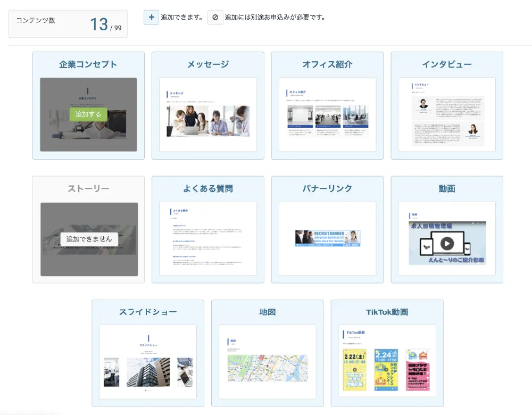
Task: Click the map image in 地図 card
Action: [x=267, y=368]
